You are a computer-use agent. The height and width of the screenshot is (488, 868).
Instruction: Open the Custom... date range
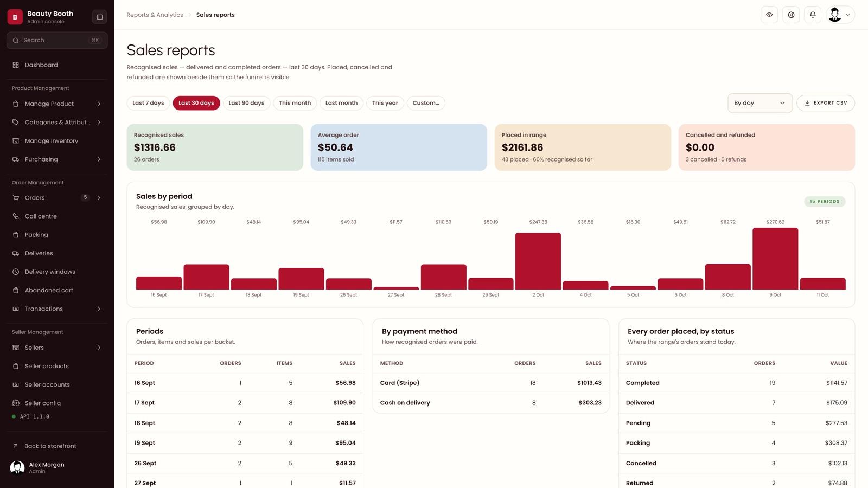coord(426,103)
